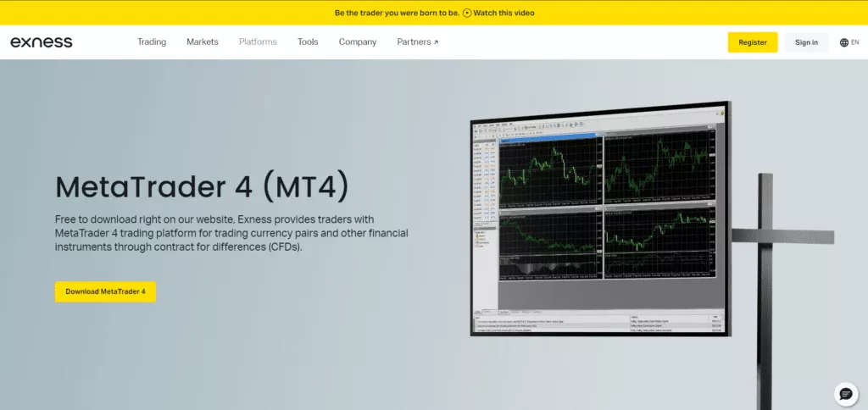The image size is (868, 410).
Task: Open the Company menu
Action: 358,42
